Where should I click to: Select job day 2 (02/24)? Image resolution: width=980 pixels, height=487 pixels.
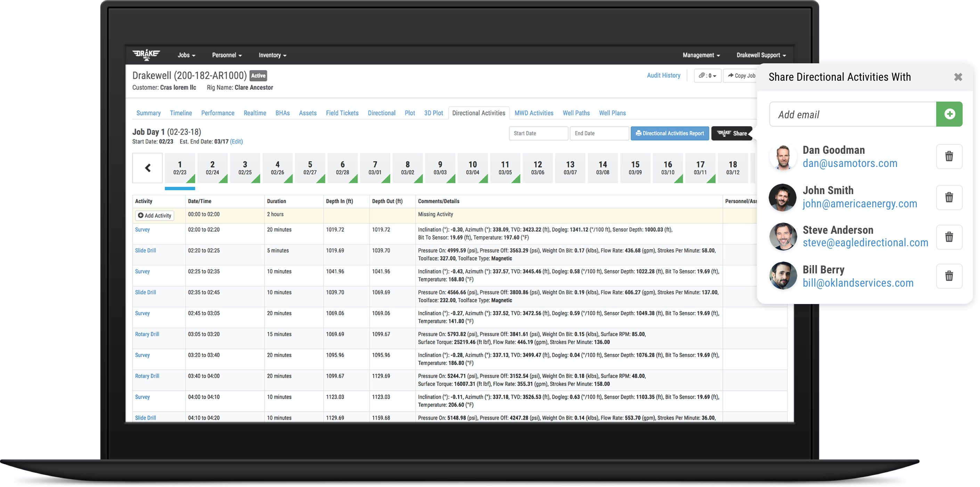(x=212, y=168)
